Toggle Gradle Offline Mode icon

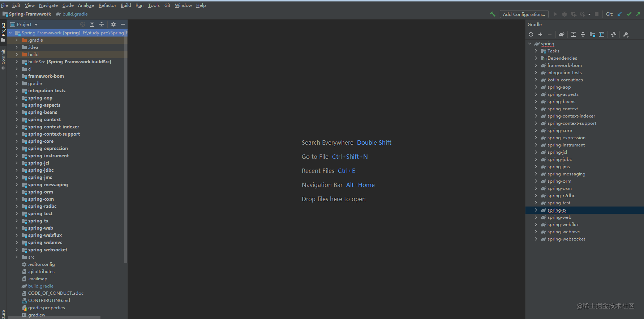click(614, 34)
